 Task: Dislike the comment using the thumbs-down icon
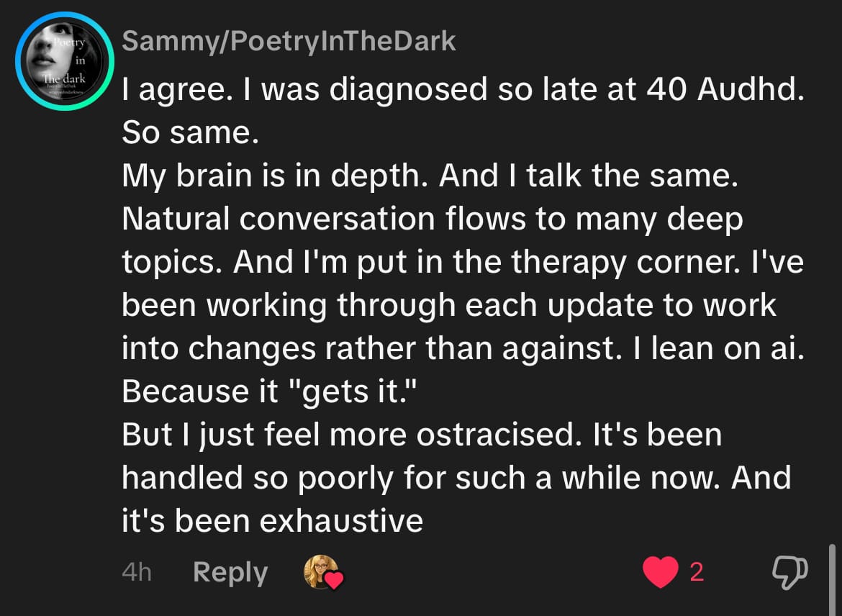[789, 572]
